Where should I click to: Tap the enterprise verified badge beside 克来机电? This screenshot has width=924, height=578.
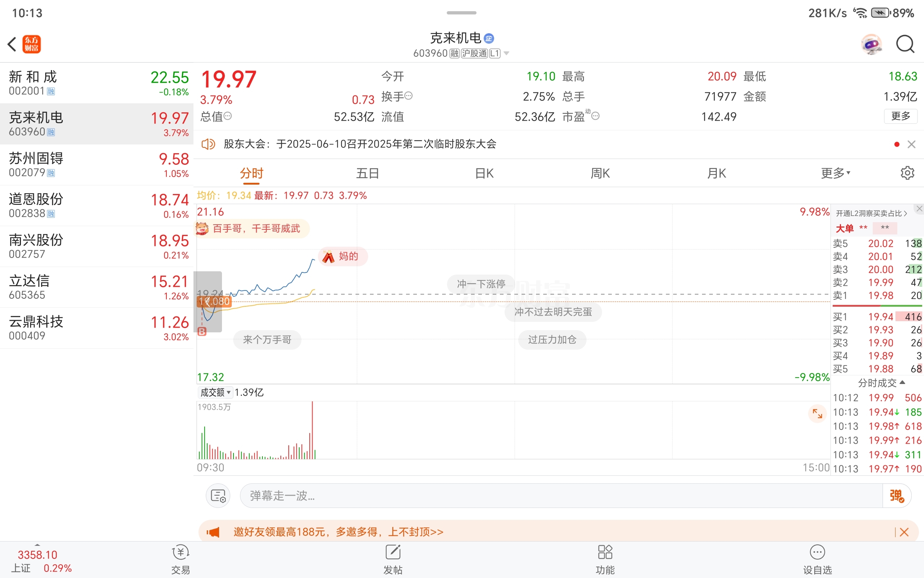click(489, 38)
